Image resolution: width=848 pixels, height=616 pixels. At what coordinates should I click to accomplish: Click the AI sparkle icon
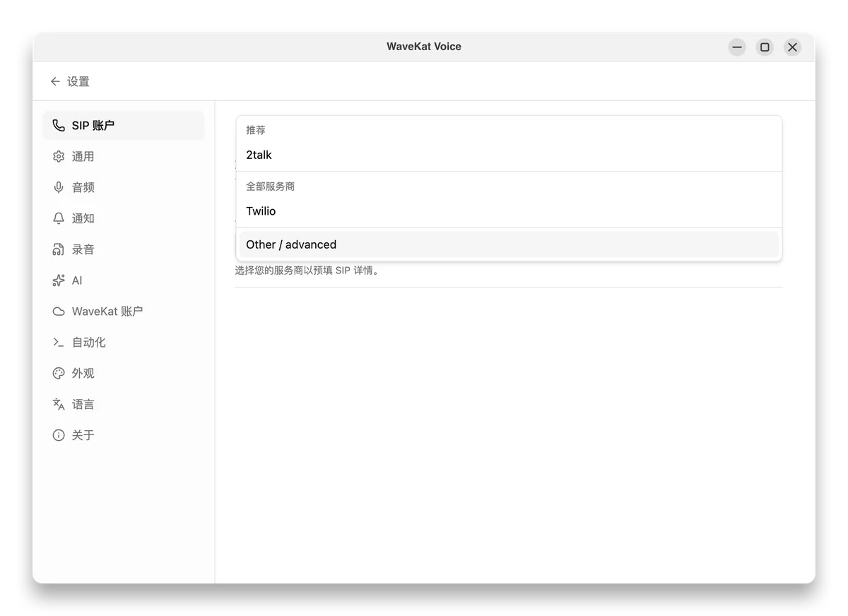point(59,280)
